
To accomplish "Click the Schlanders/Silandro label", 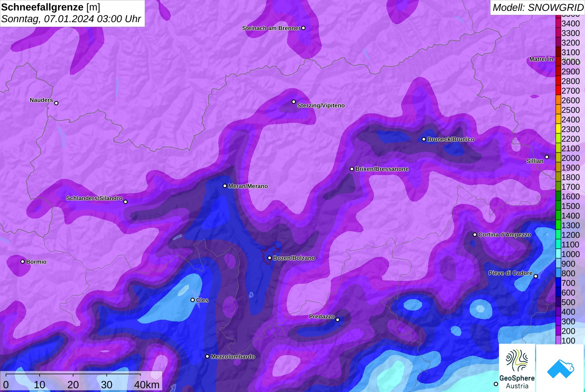I will (94, 198).
